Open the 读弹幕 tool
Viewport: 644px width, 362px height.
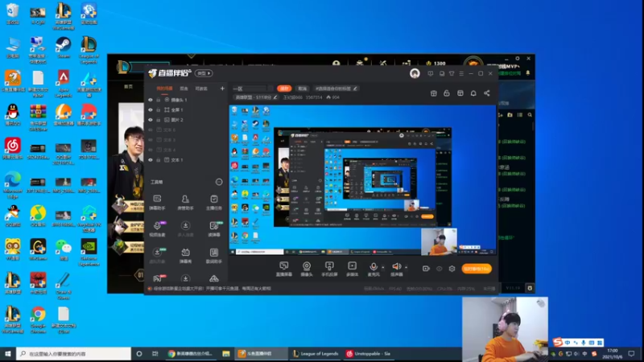(213, 229)
